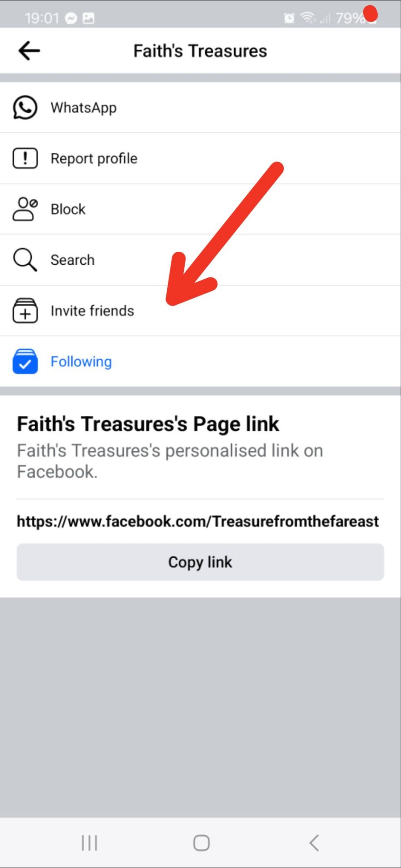Toggle the Following label
The width and height of the screenshot is (401, 868).
[81, 362]
